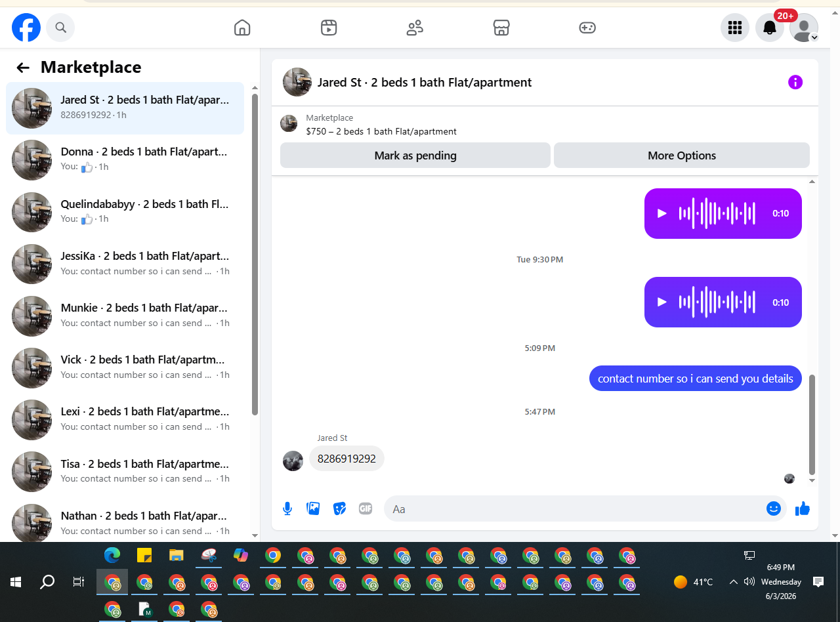
Task: Open the Windows notification center
Action: 818,582
